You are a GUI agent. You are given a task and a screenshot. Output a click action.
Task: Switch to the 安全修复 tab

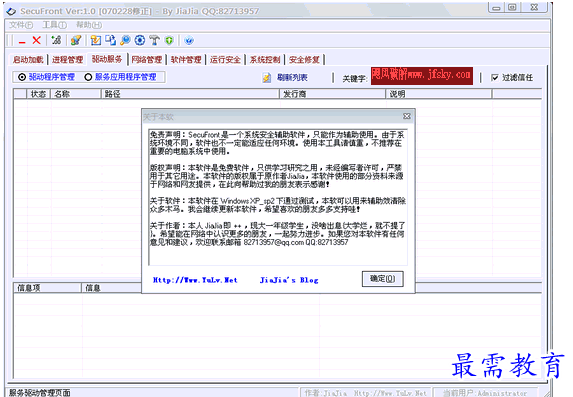pos(304,60)
